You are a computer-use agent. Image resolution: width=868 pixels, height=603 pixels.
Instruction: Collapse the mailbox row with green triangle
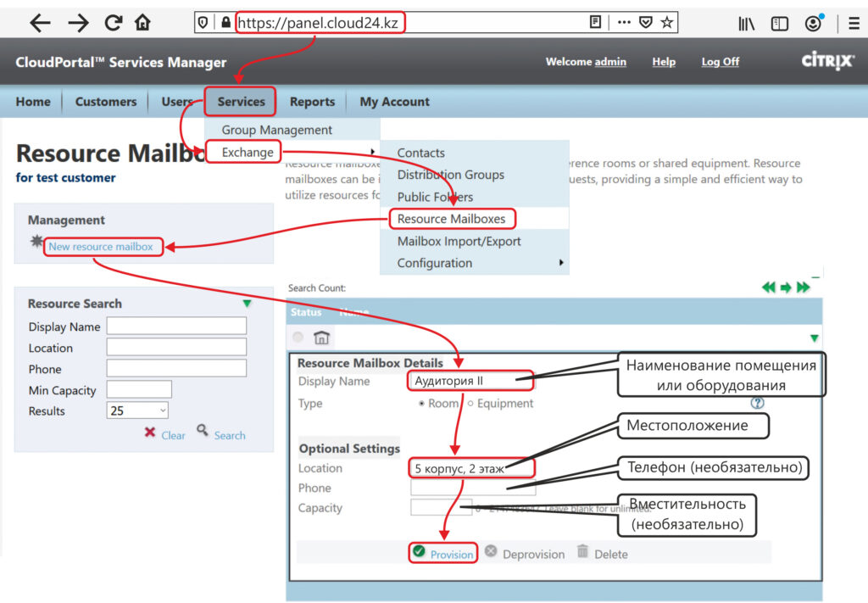(x=814, y=338)
